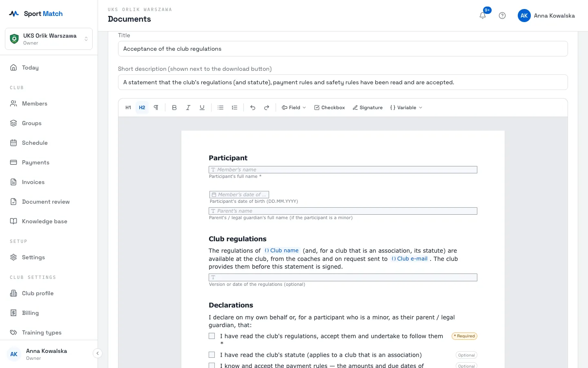Insert a bulleted list
The width and height of the screenshot is (588, 368).
tap(220, 108)
